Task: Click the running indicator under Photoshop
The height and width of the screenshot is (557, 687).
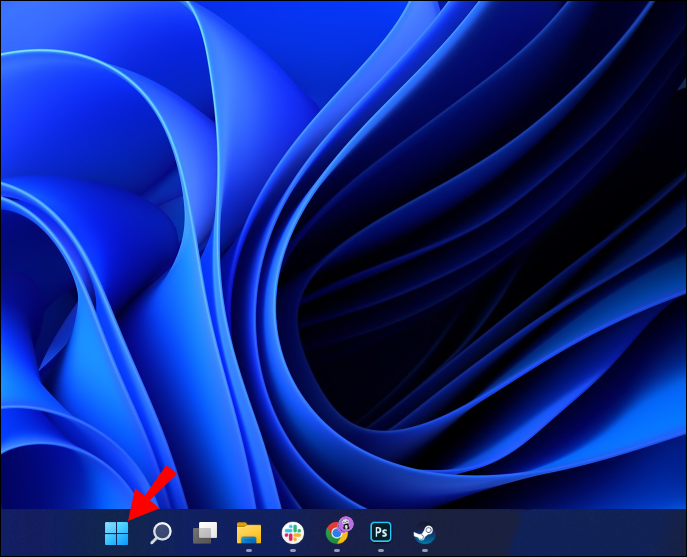Action: pyautogui.click(x=381, y=550)
